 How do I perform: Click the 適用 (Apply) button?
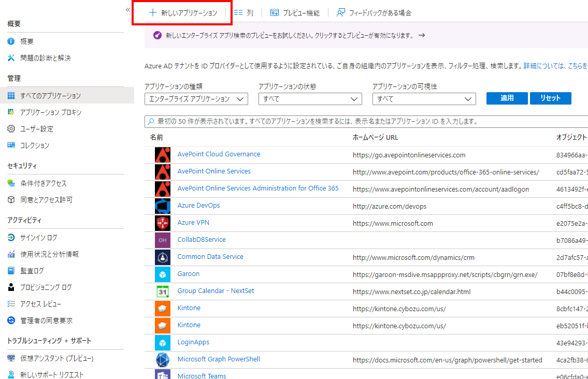(x=507, y=98)
